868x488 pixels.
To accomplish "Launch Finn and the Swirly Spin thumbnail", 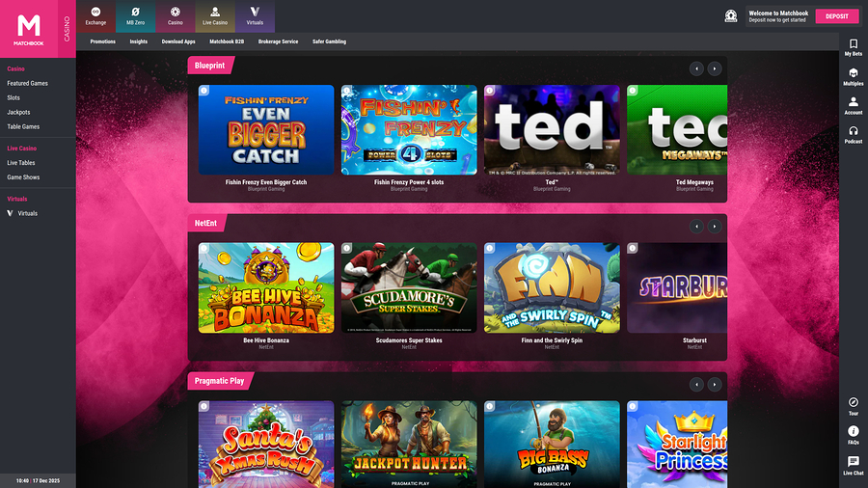I will click(552, 287).
